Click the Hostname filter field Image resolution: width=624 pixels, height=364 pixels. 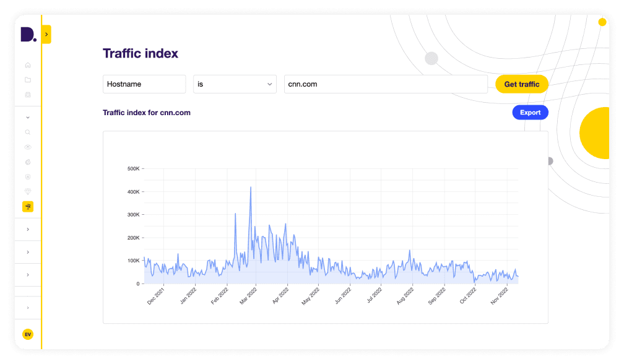pos(144,84)
